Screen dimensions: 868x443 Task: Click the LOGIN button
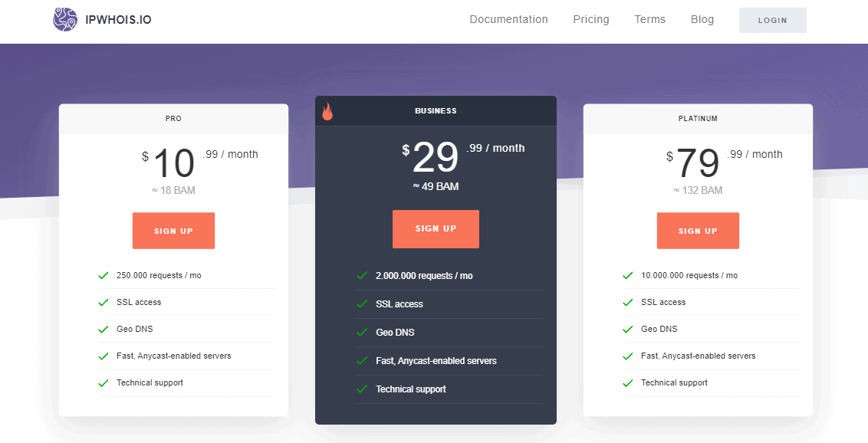click(x=773, y=20)
